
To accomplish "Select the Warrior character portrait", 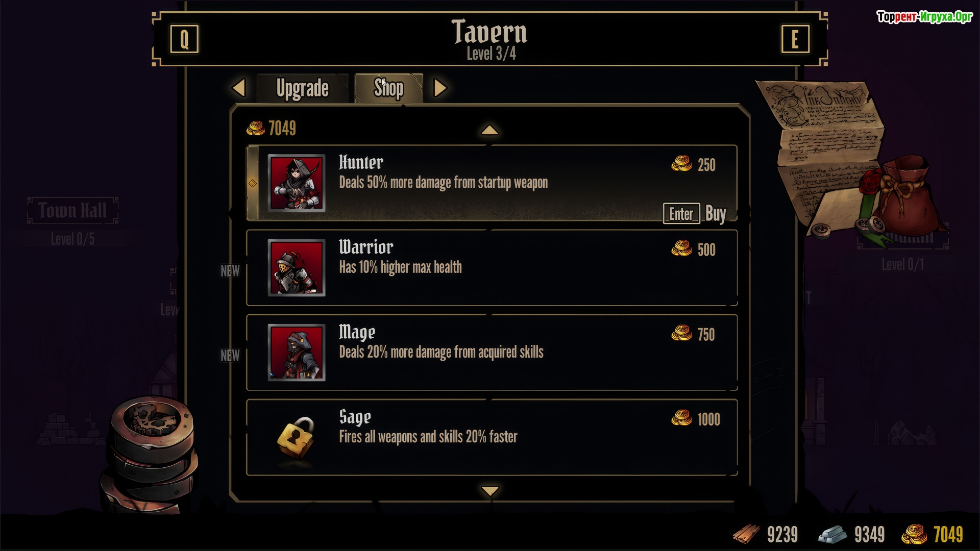I will (x=296, y=267).
